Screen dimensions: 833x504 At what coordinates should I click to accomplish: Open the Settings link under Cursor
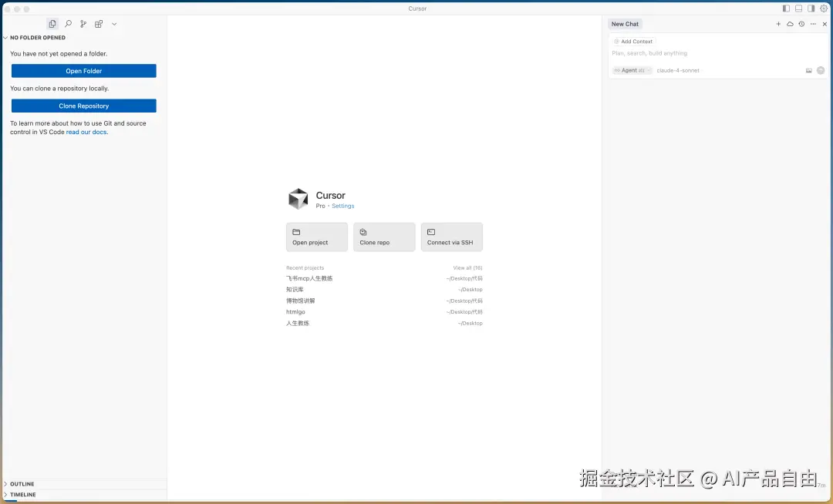click(x=342, y=206)
